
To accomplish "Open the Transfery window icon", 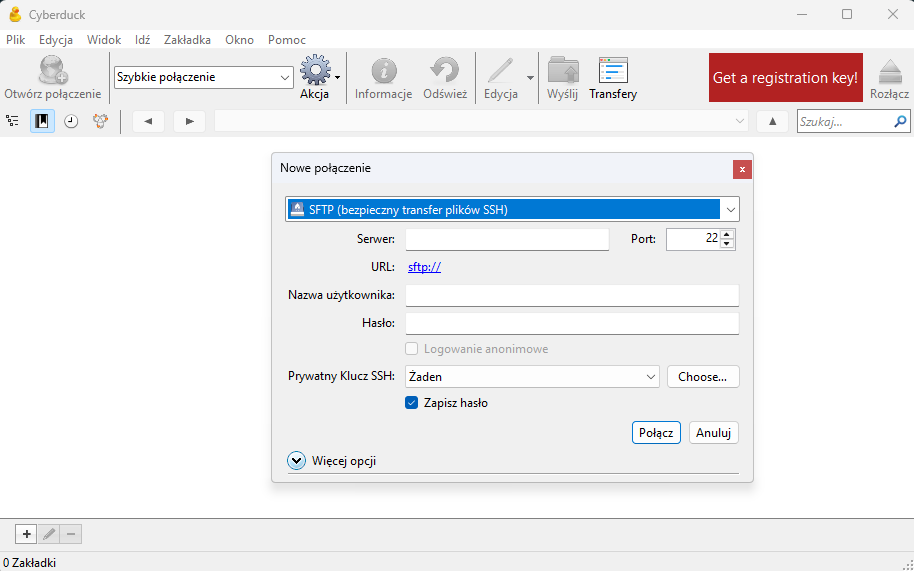I will 613,71.
